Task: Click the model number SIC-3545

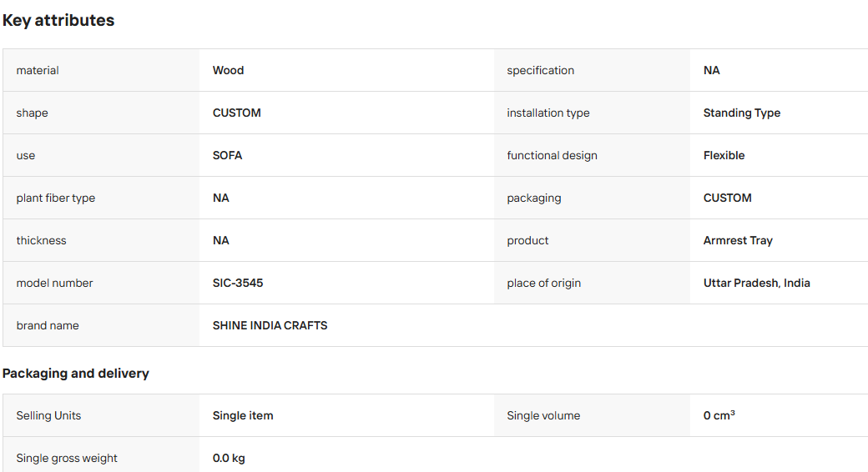Action: click(x=238, y=283)
